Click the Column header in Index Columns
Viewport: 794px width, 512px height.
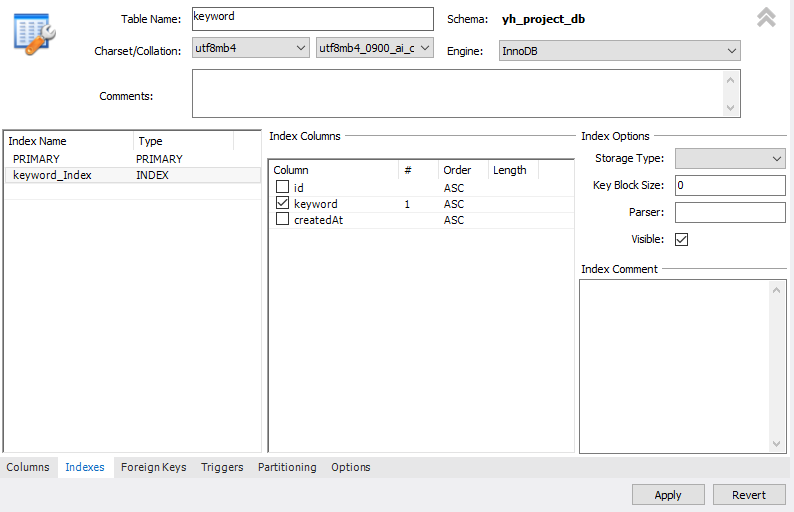coord(334,170)
